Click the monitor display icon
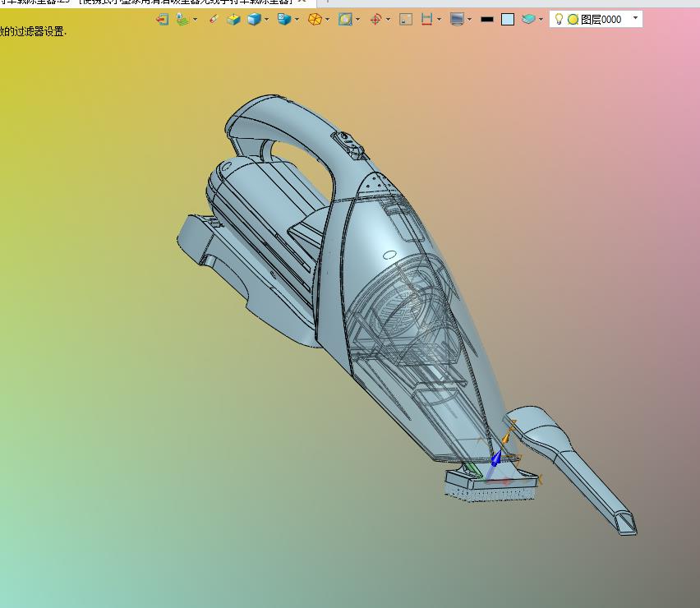The height and width of the screenshot is (608, 700). [457, 19]
